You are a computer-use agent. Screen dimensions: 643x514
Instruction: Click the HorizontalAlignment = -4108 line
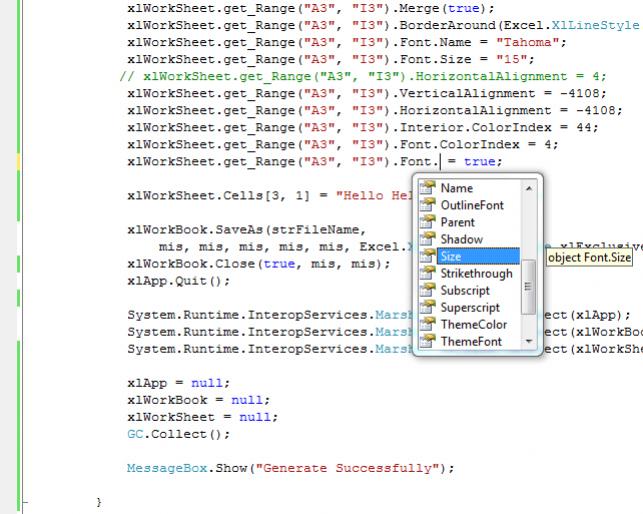pos(375,111)
